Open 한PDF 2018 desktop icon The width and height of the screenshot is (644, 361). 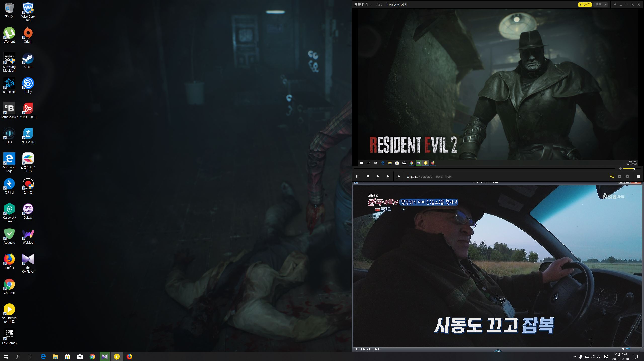pos(28,111)
